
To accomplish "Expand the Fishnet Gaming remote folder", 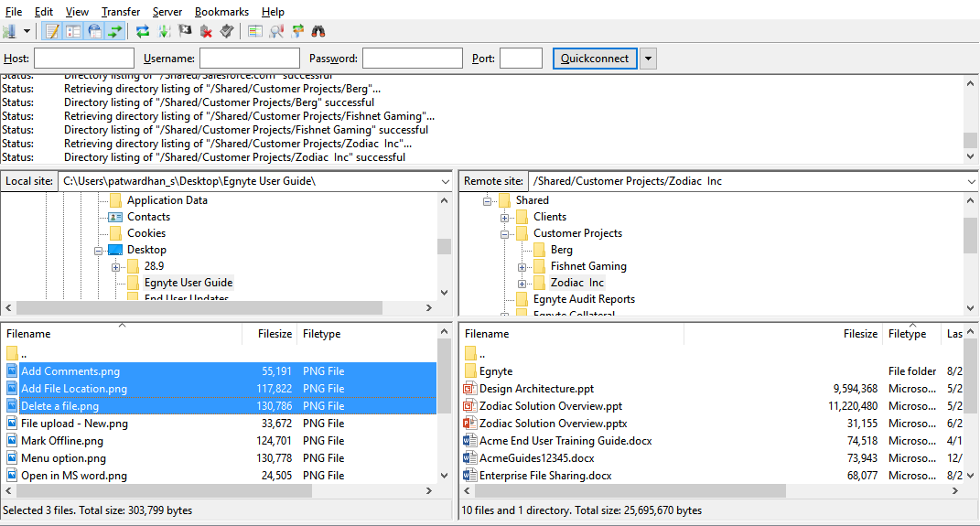I will [x=522, y=266].
